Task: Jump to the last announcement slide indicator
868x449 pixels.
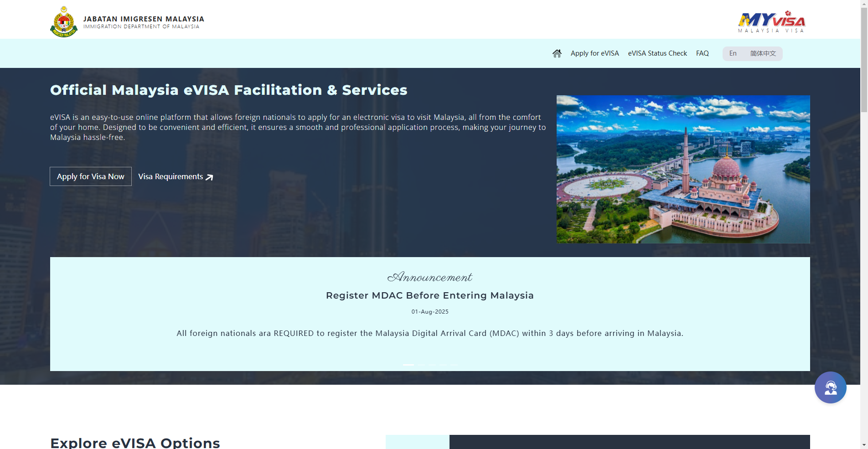Action: pyautogui.click(x=455, y=365)
